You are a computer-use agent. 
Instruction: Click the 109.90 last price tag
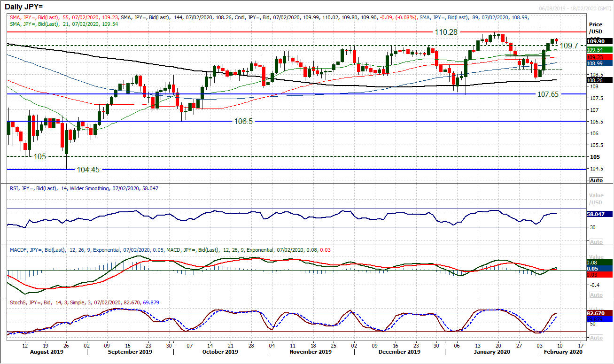[x=600, y=41]
